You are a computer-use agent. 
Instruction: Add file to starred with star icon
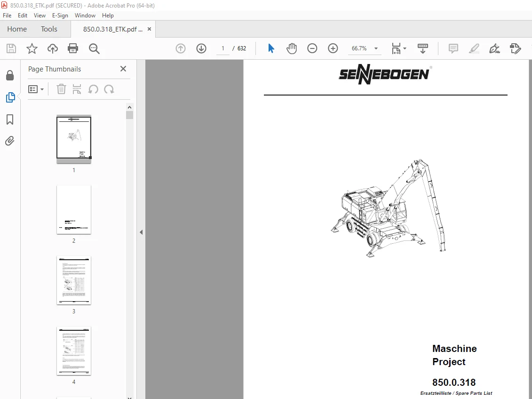point(32,48)
